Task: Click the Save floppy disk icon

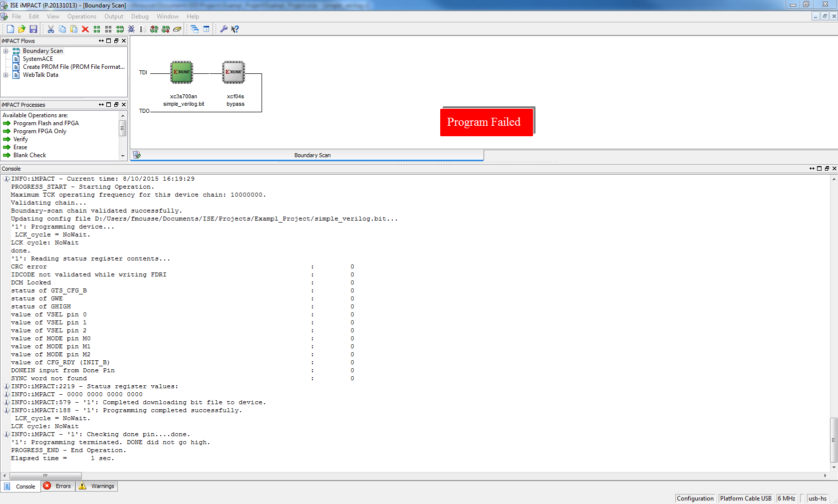Action: point(33,29)
